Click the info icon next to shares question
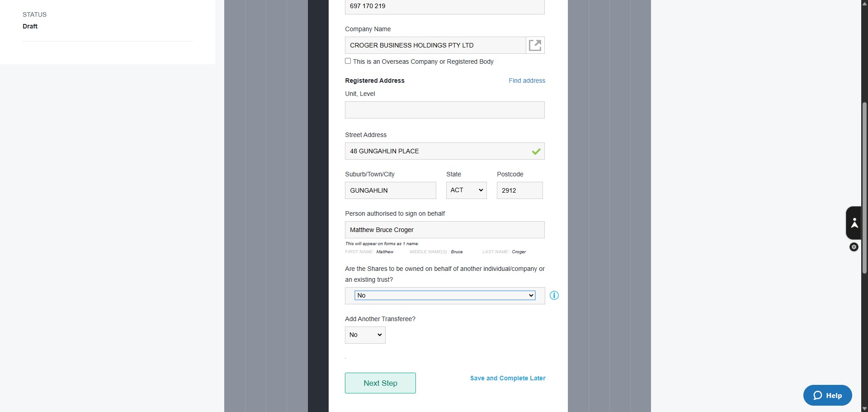 coord(554,295)
